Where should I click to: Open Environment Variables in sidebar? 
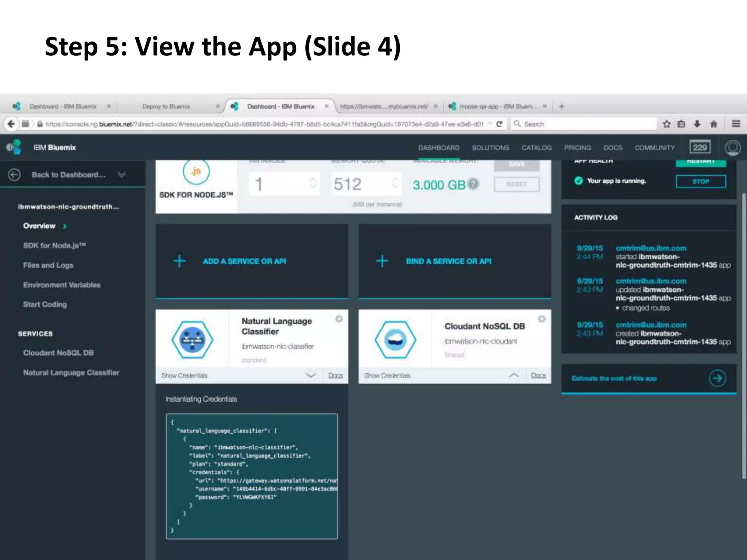pyautogui.click(x=62, y=285)
